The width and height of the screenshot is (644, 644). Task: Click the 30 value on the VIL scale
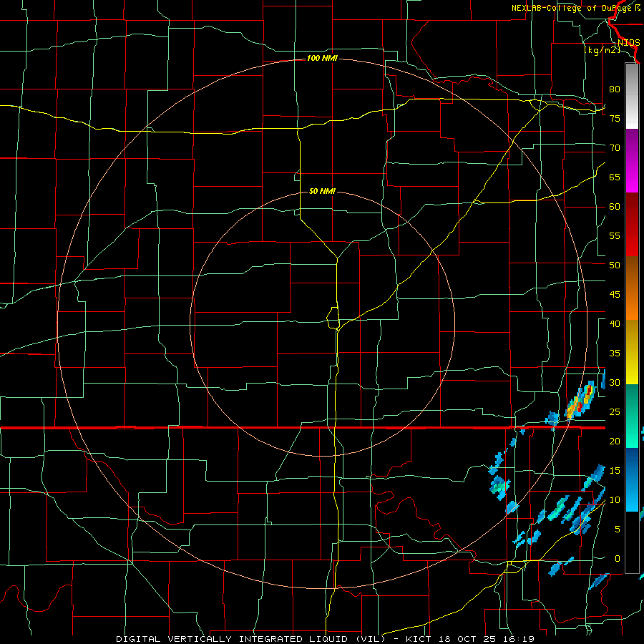pos(615,382)
